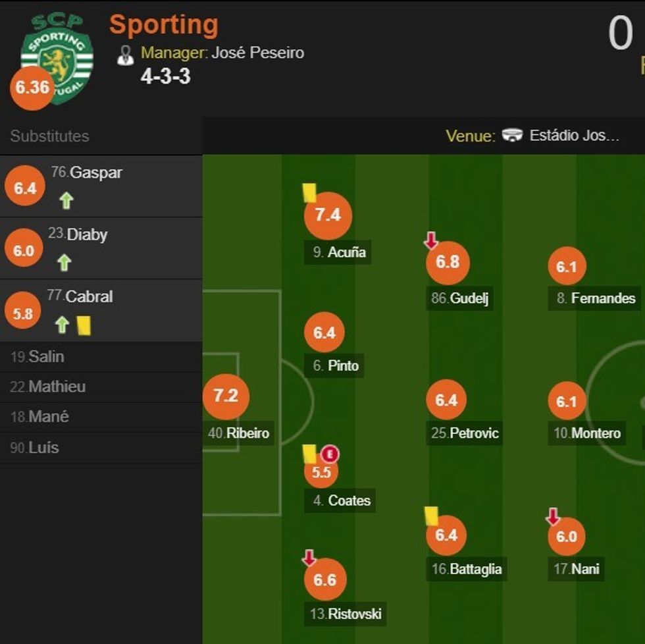The height and width of the screenshot is (644, 645).
Task: Click Coates' red card badge icon
Action: (x=330, y=454)
